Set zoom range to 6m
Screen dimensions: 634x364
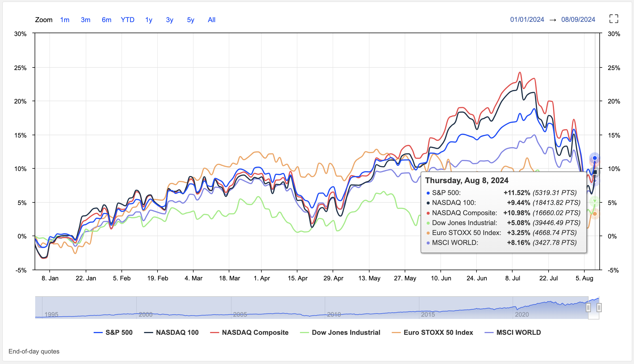(106, 20)
